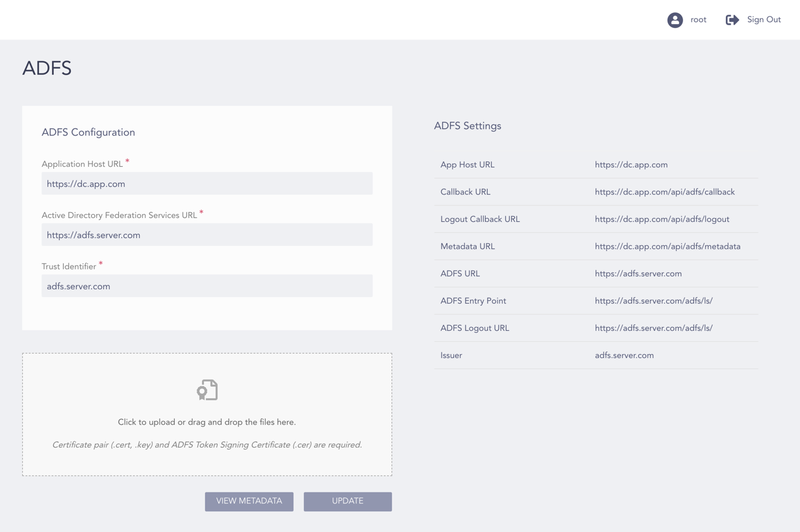Click the certificate requirements note in dropzone
The height and width of the screenshot is (532, 800).
click(x=207, y=445)
